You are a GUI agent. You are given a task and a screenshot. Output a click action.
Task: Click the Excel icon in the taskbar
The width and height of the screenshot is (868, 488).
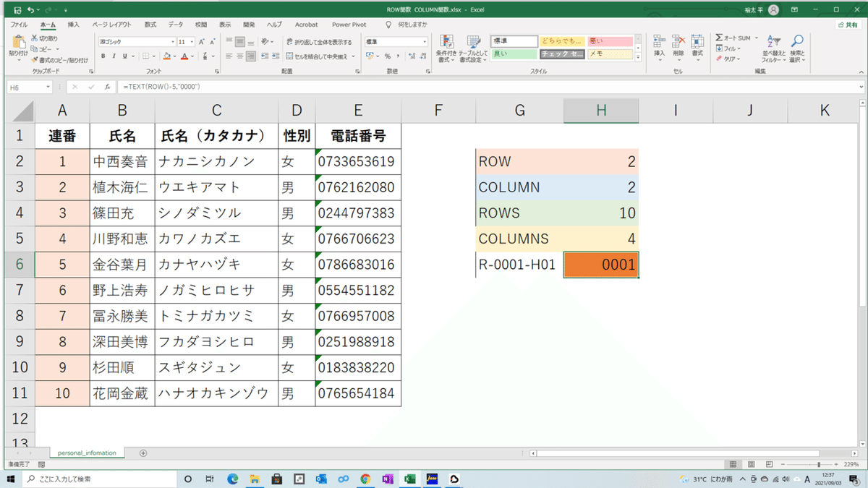pyautogui.click(x=409, y=479)
